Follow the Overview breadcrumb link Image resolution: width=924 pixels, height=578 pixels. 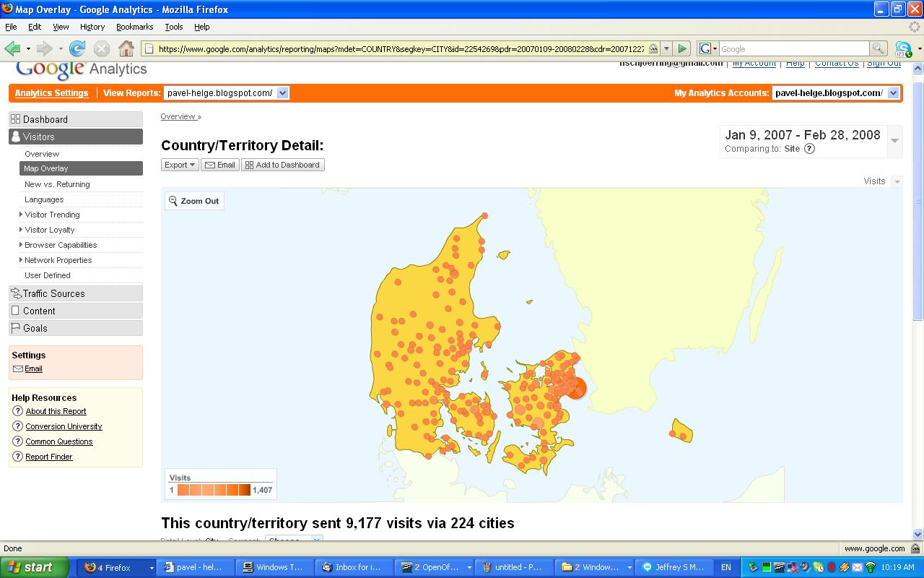coord(178,116)
